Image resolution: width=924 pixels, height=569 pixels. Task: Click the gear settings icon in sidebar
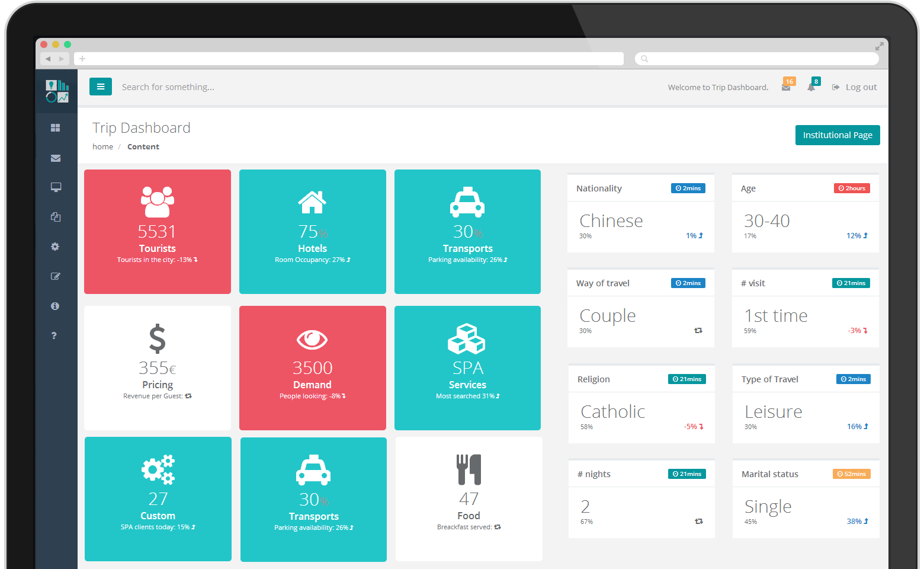point(55,247)
